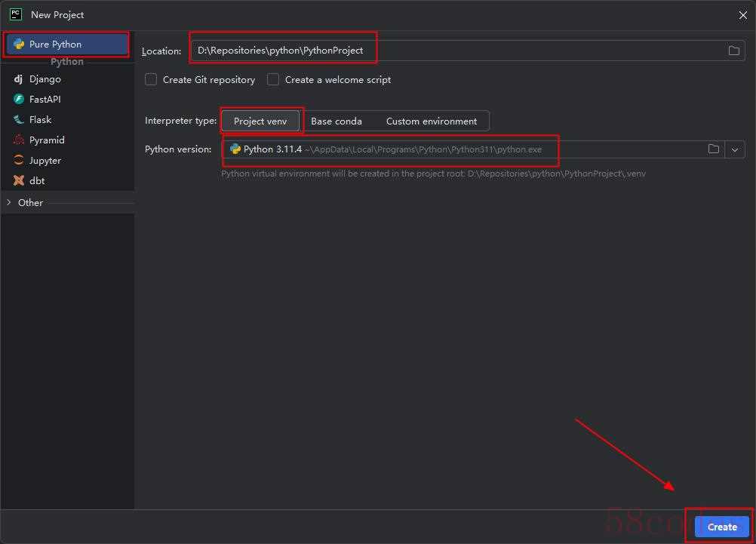
Task: Switch interpreter type to Base conda
Action: [337, 121]
